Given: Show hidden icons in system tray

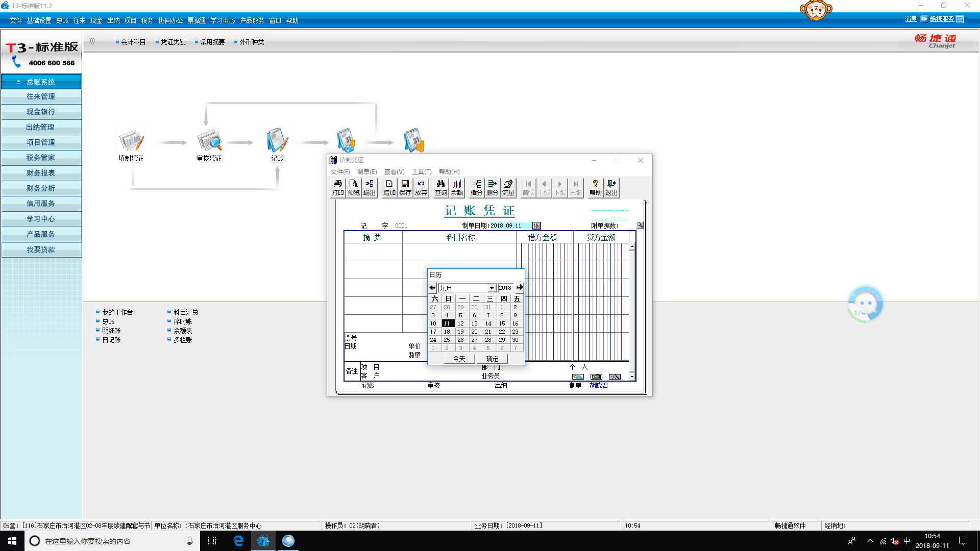Looking at the screenshot, I should [x=870, y=541].
